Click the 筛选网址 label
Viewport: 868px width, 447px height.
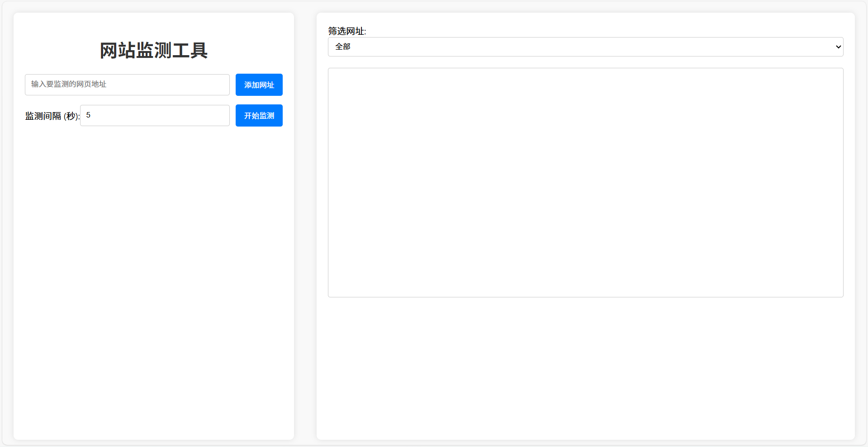347,31
